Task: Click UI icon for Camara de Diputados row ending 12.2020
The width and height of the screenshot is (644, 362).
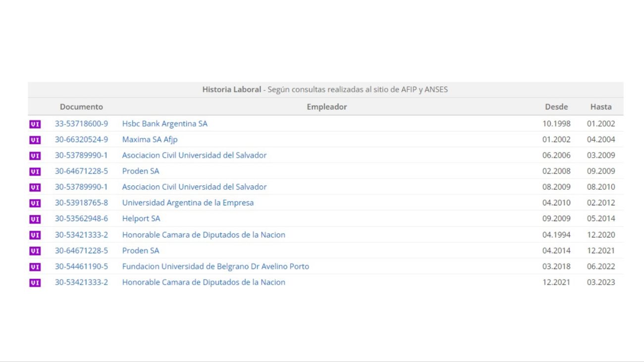Action: pyautogui.click(x=35, y=235)
